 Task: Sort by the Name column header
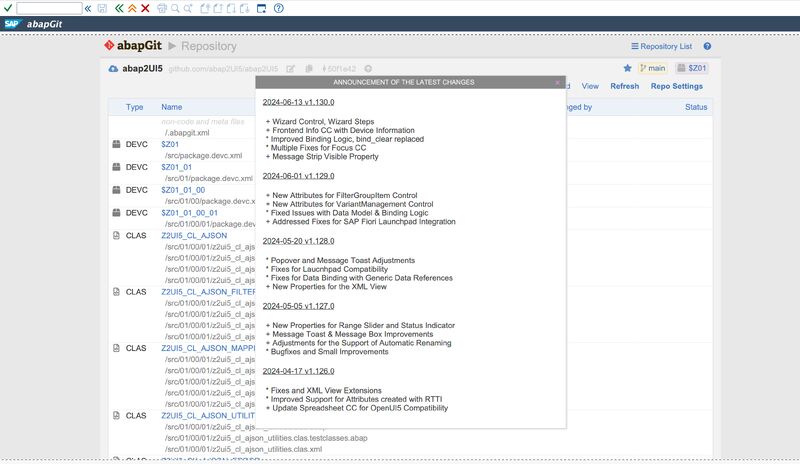(171, 107)
